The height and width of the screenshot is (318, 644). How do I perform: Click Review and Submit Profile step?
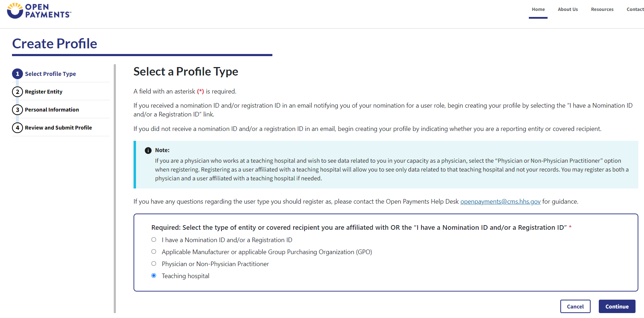(x=58, y=128)
